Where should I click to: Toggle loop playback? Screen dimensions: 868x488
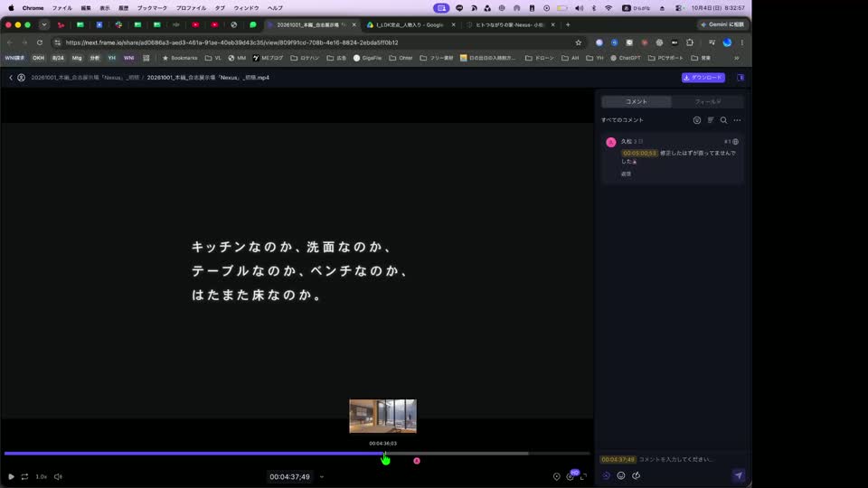click(x=25, y=476)
